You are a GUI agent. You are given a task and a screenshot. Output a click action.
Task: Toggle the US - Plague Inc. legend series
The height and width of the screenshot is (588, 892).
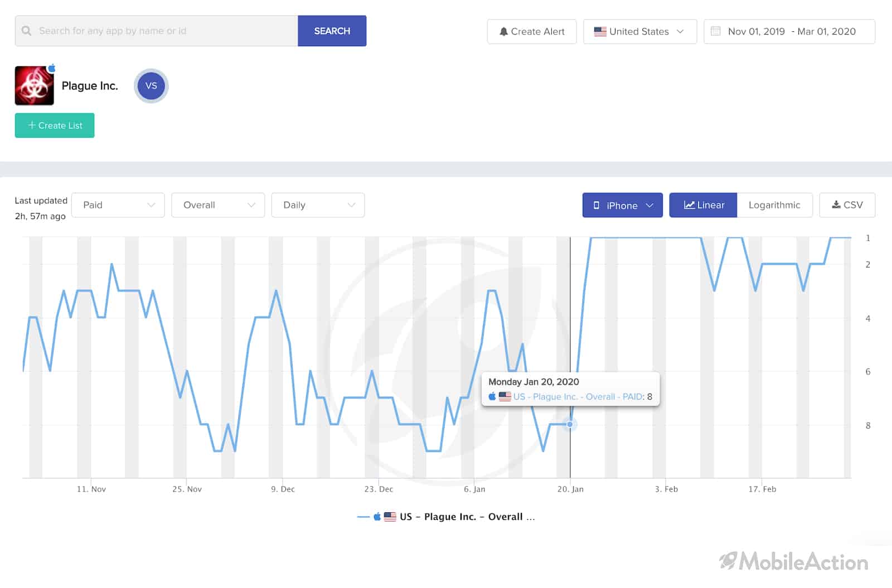point(446,517)
